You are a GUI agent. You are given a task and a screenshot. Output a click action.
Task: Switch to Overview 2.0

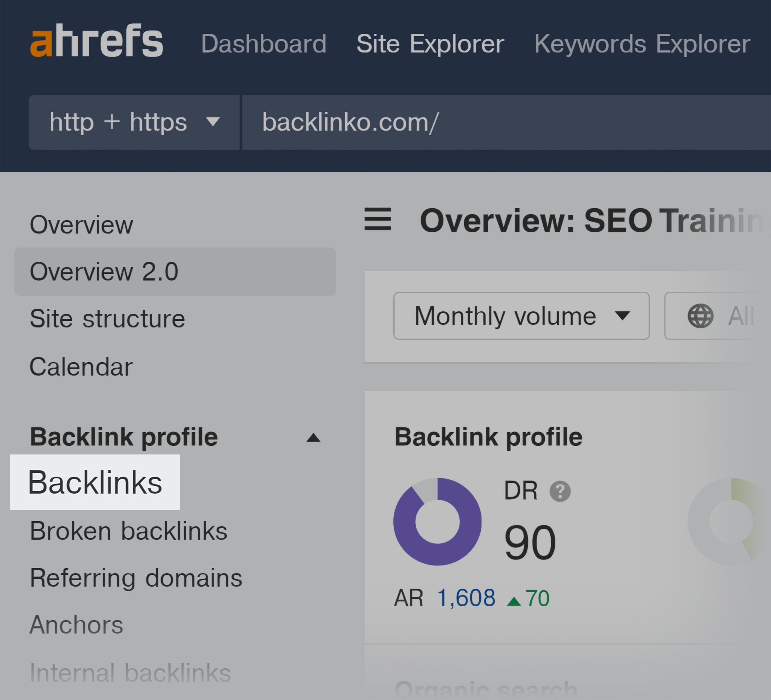(x=104, y=271)
